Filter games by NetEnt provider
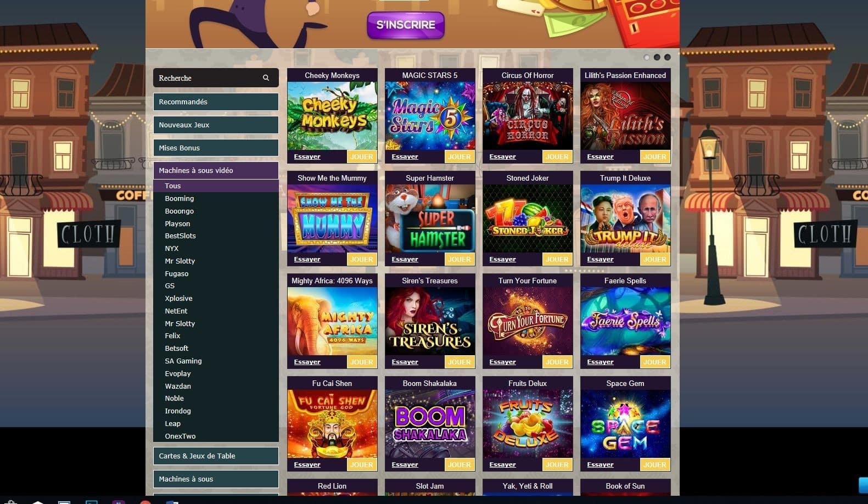Screen dimensions: 868x504 coord(176,311)
